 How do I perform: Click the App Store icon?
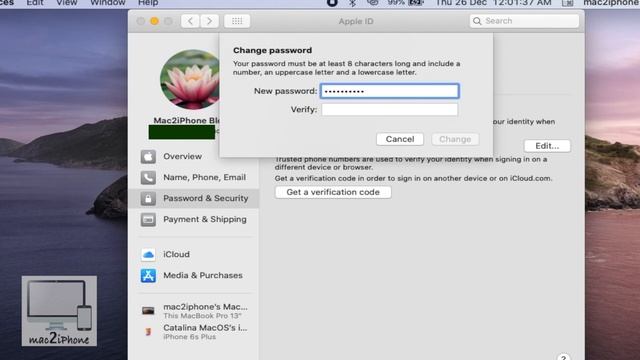[x=148, y=276]
